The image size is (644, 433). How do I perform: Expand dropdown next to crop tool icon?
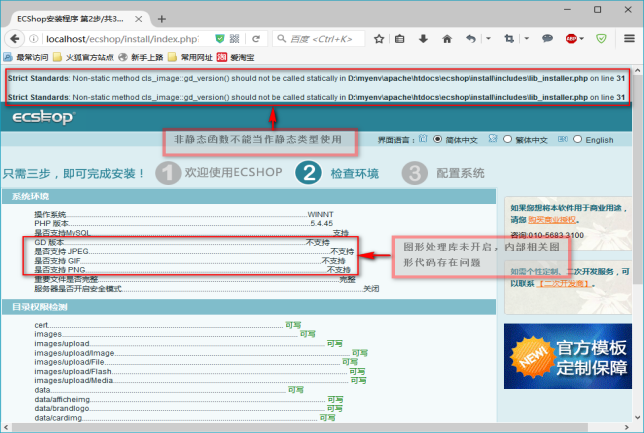[527, 39]
